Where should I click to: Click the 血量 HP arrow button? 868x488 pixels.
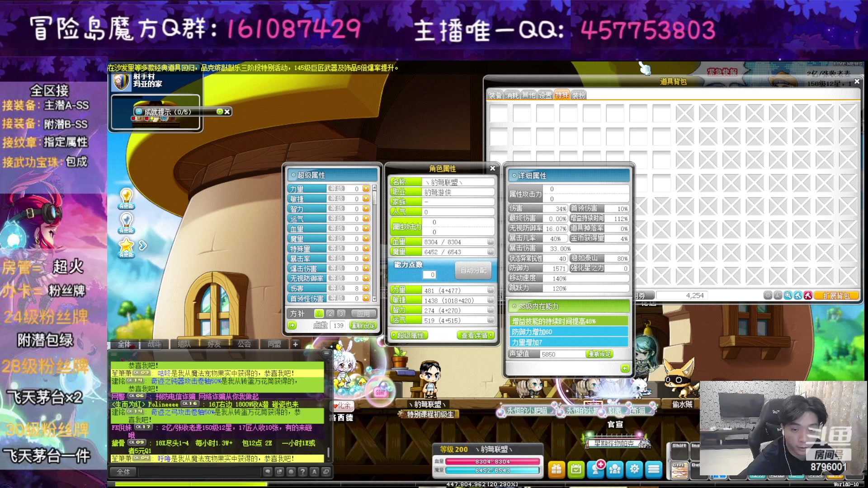tap(491, 242)
